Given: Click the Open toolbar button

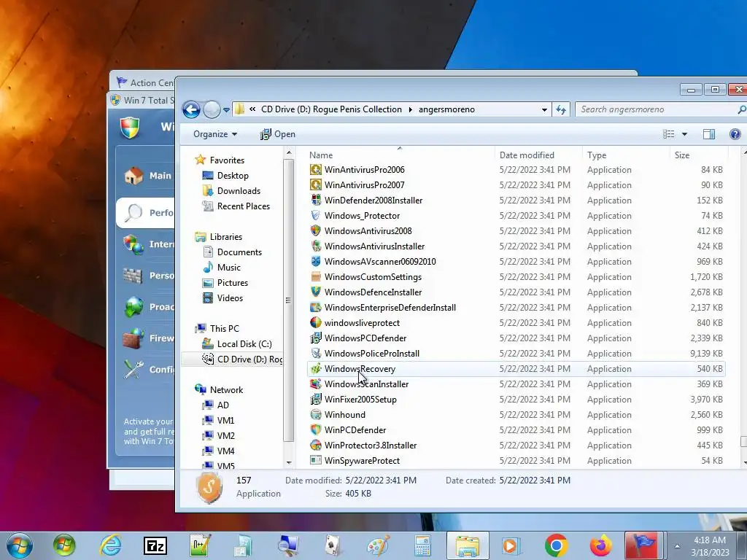Looking at the screenshot, I should [278, 134].
